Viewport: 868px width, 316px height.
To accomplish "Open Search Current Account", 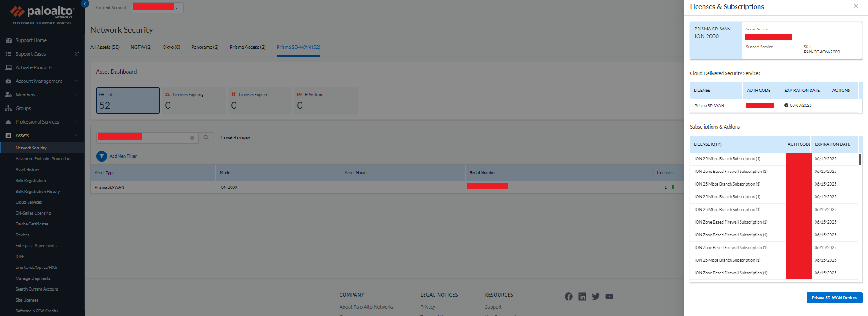I will (x=37, y=289).
